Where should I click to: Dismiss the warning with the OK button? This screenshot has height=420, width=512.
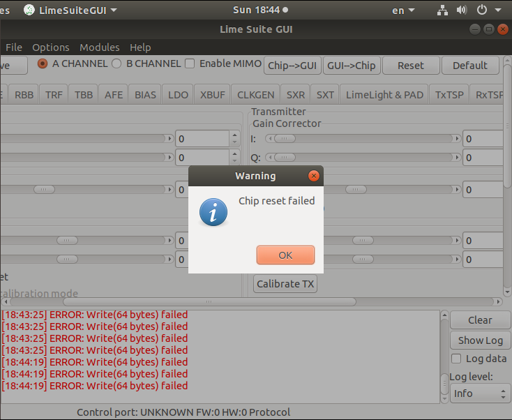pyautogui.click(x=285, y=255)
